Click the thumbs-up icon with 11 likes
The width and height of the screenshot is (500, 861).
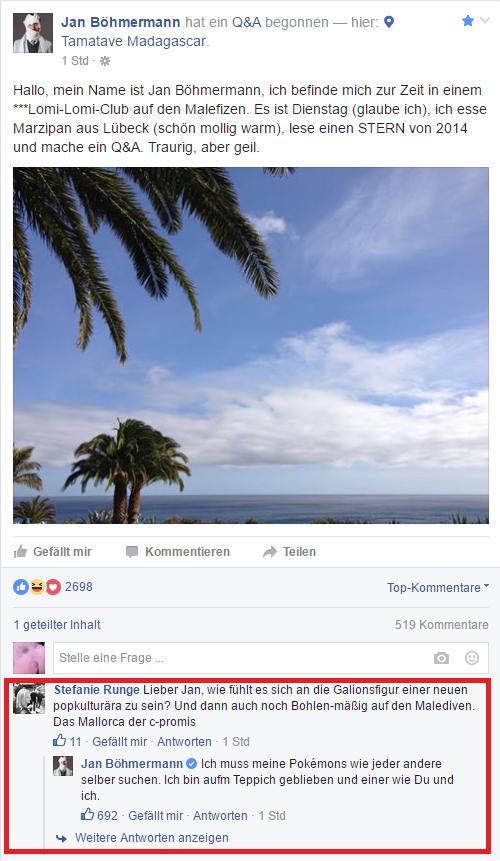[60, 741]
